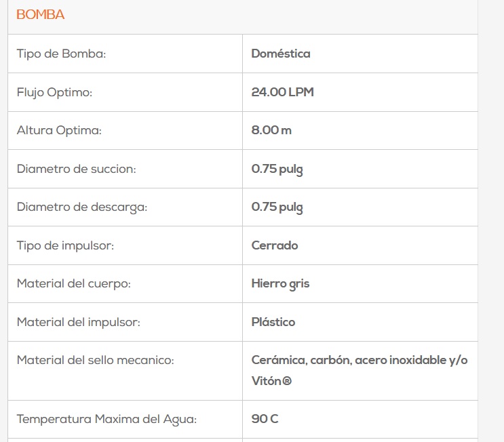This screenshot has width=504, height=442.
Task: Select the 'Material del impulsor:' label
Action: point(78,322)
